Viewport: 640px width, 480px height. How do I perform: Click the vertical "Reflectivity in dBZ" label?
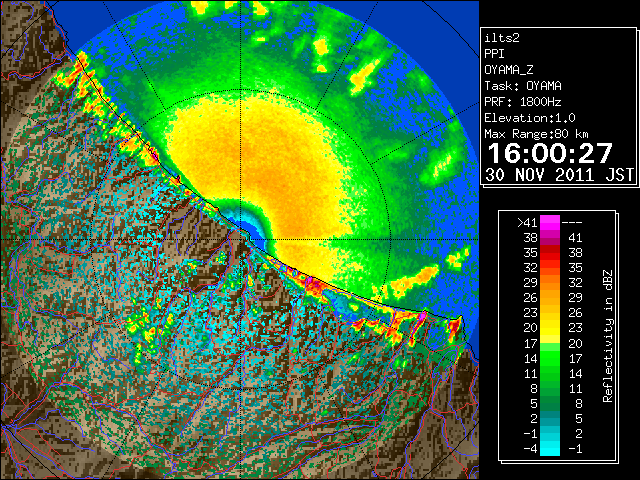coord(607,336)
